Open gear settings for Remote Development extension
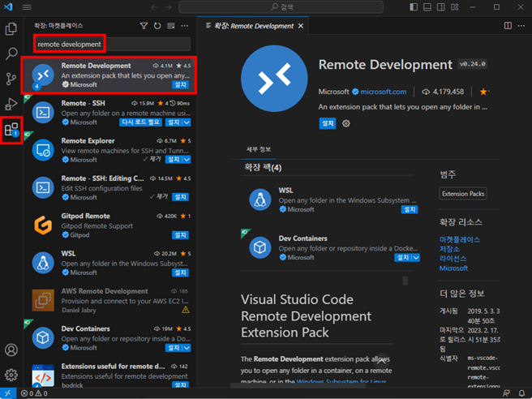This screenshot has width=532, height=399. pyautogui.click(x=346, y=123)
